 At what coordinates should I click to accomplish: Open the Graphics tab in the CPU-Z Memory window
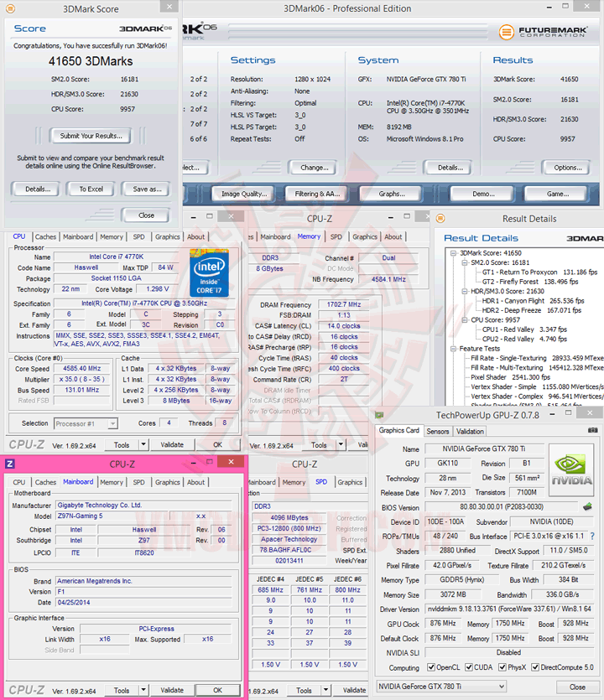point(365,236)
